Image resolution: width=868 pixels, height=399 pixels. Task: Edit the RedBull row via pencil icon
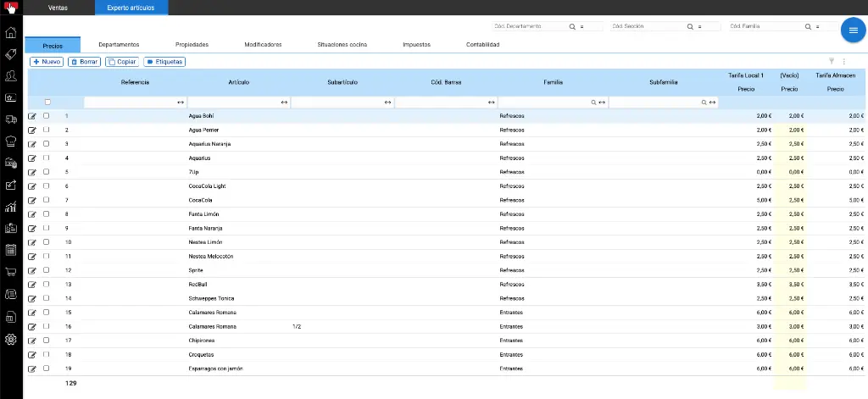pyautogui.click(x=32, y=285)
